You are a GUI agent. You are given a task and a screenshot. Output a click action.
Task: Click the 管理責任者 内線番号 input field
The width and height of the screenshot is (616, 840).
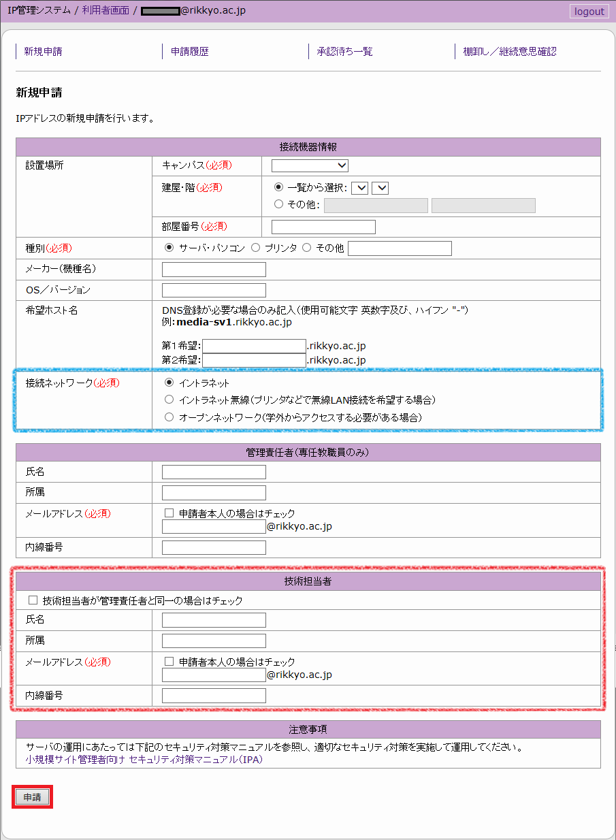pos(214,548)
